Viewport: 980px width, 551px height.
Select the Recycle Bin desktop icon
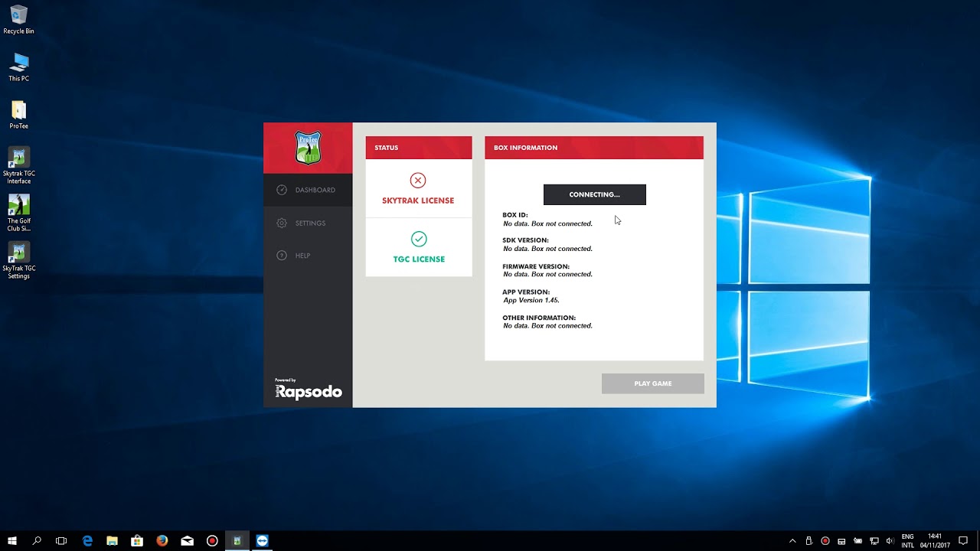tap(19, 20)
